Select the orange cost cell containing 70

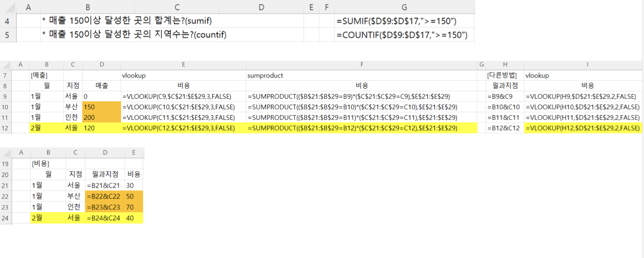(x=134, y=207)
